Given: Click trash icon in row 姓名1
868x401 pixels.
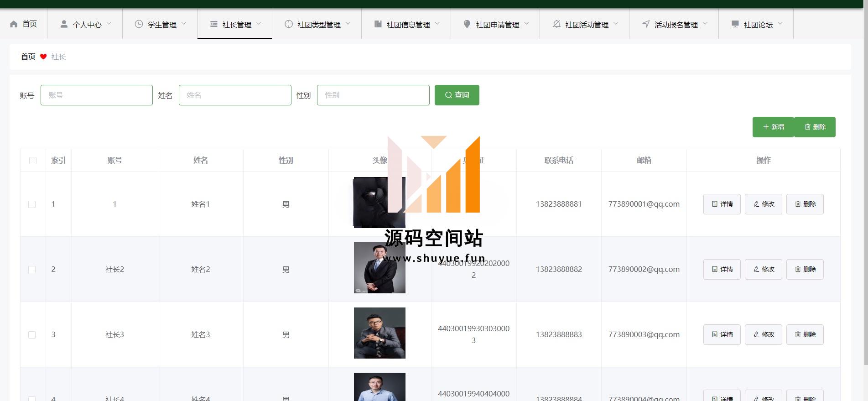Looking at the screenshot, I should [798, 204].
